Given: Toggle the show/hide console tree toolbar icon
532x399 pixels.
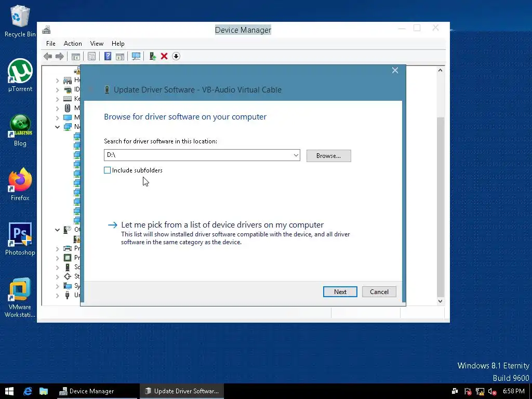Looking at the screenshot, I should point(76,56).
